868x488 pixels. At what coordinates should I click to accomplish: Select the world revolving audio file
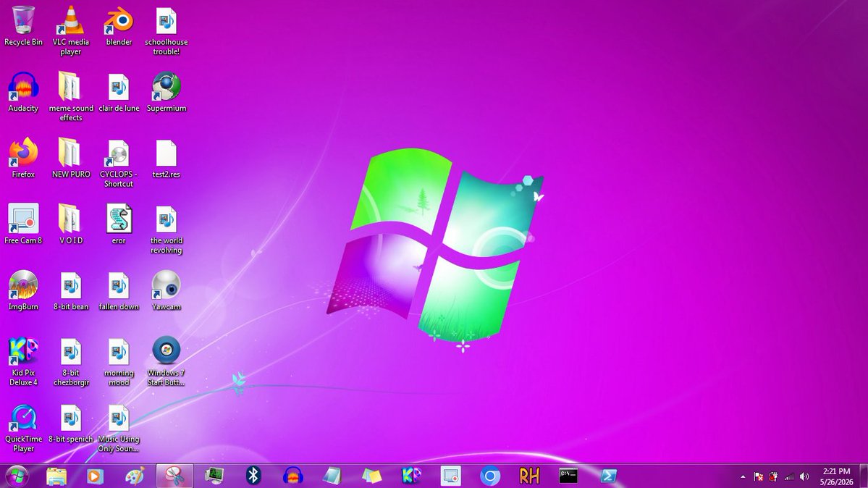[x=166, y=229]
